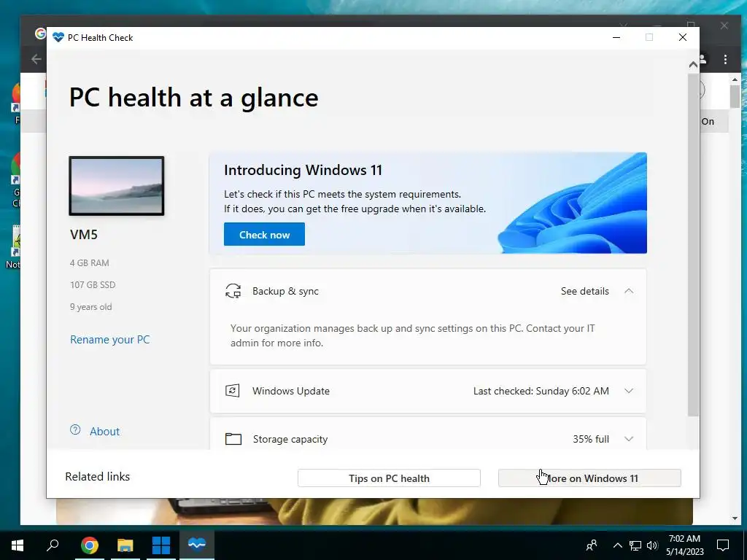Image resolution: width=747 pixels, height=560 pixels.
Task: Expand the Windows Update section
Action: tap(629, 391)
